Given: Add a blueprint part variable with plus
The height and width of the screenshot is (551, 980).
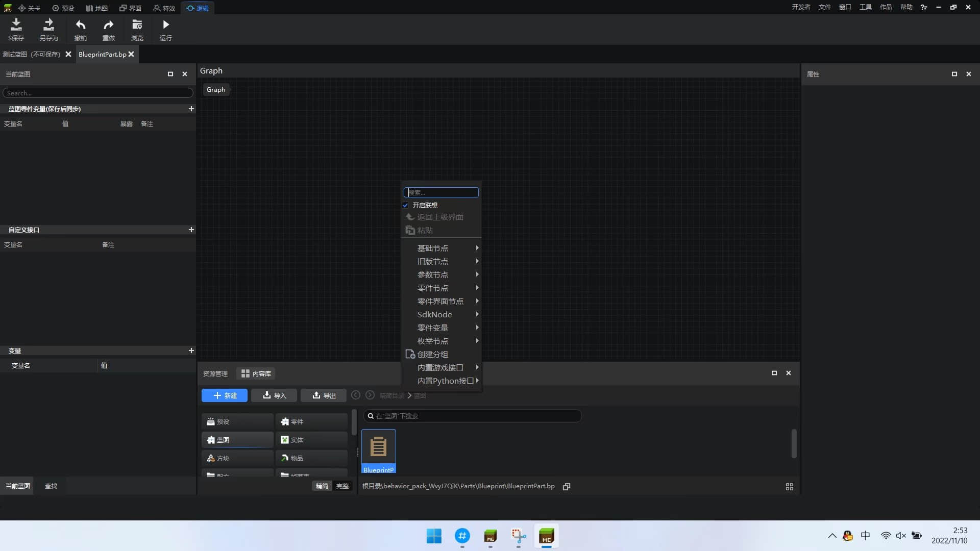Looking at the screenshot, I should (191, 109).
